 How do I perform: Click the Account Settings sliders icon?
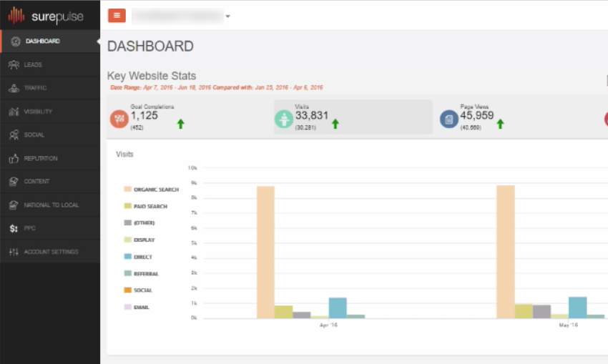pyautogui.click(x=14, y=252)
